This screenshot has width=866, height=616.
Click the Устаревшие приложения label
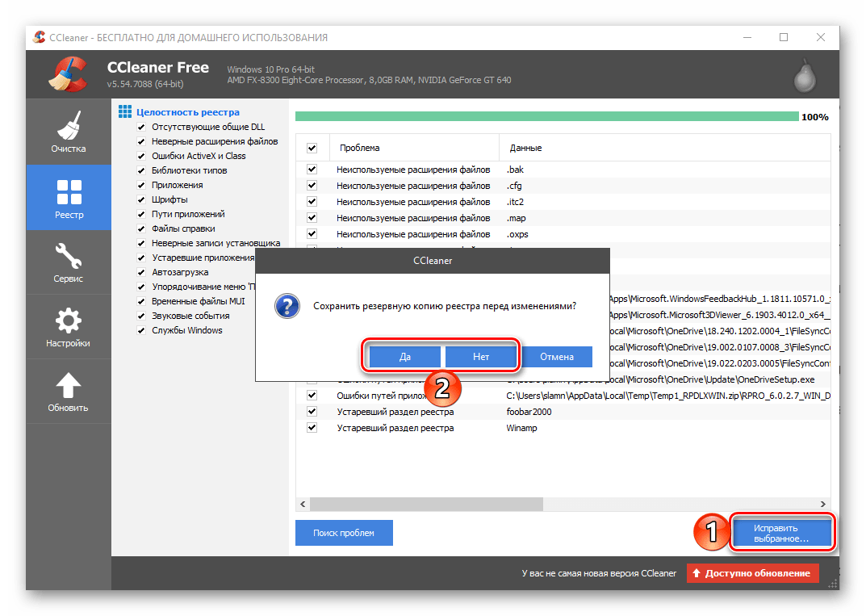click(x=203, y=258)
